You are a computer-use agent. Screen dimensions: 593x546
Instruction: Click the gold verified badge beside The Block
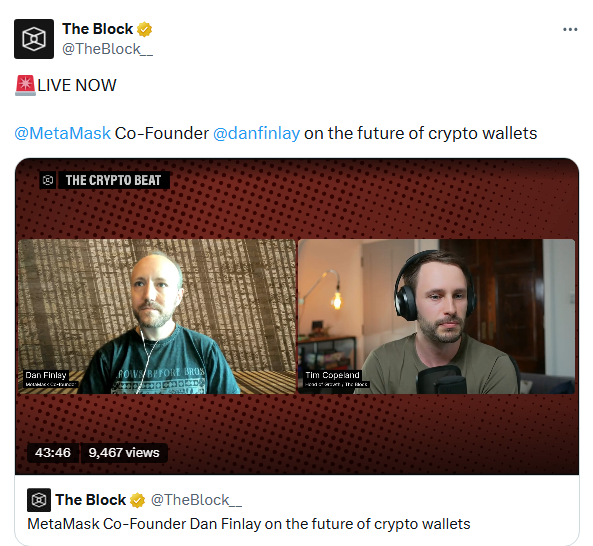pyautogui.click(x=144, y=29)
